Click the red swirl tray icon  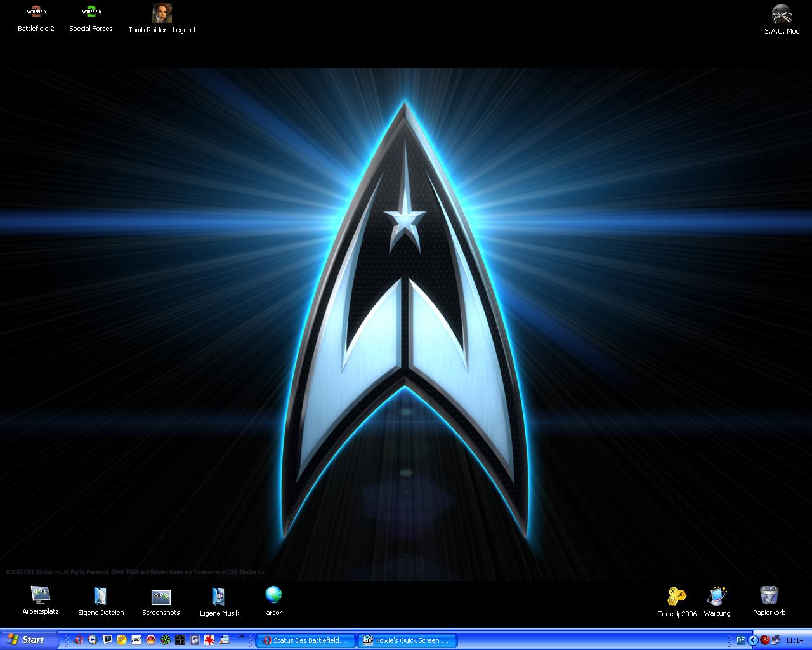(x=765, y=640)
